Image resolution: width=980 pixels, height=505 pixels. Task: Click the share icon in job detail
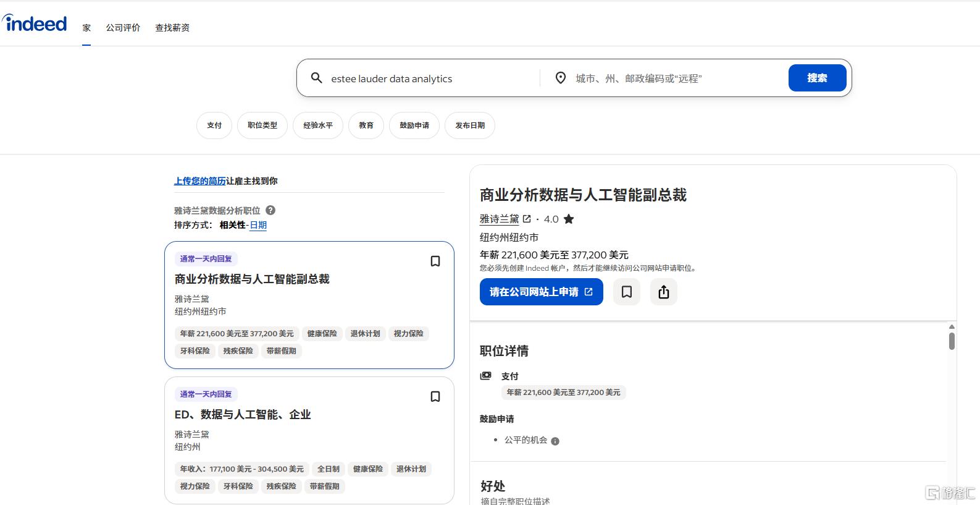coord(664,292)
